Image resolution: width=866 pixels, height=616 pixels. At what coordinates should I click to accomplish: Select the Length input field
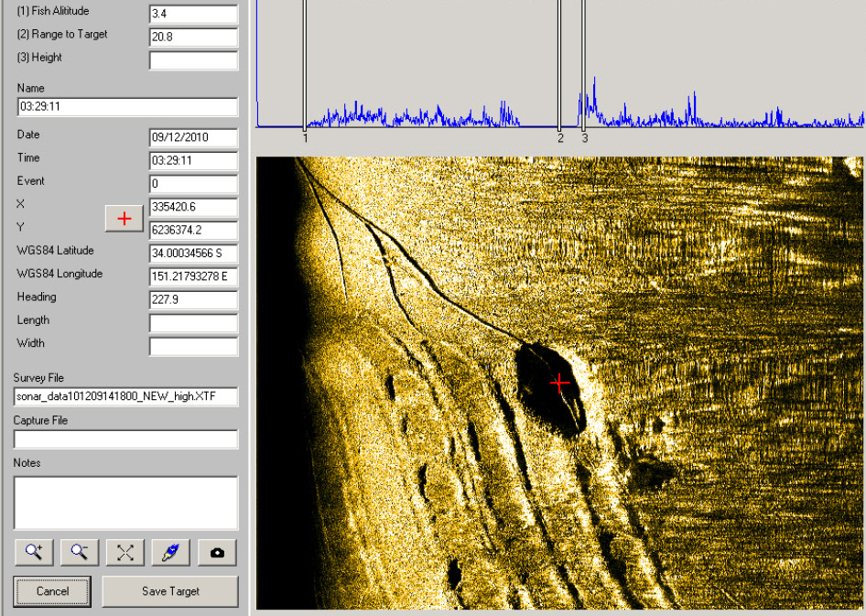pyautogui.click(x=192, y=322)
